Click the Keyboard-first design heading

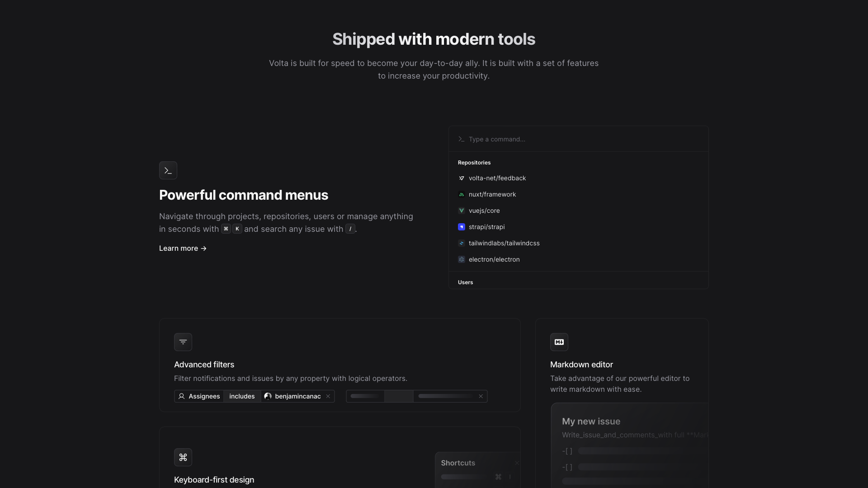pyautogui.click(x=214, y=480)
